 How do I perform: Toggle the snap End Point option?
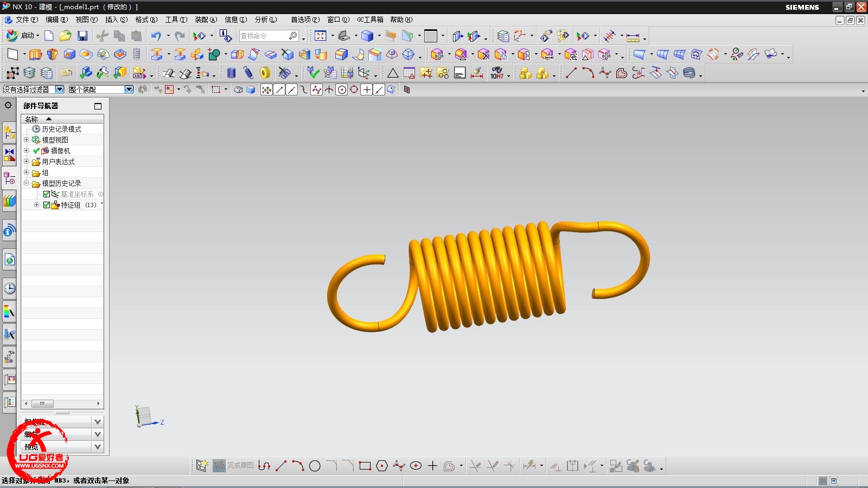point(279,90)
